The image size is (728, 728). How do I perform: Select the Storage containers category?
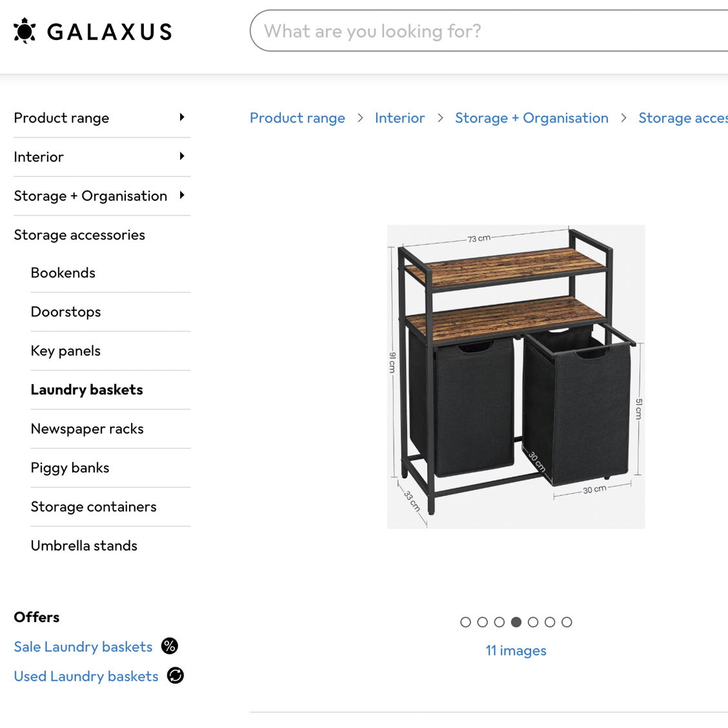point(94,507)
